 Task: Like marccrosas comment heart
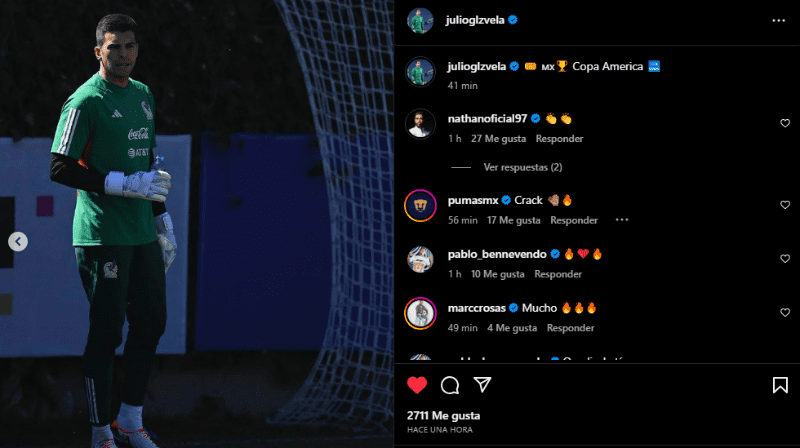pos(785,312)
